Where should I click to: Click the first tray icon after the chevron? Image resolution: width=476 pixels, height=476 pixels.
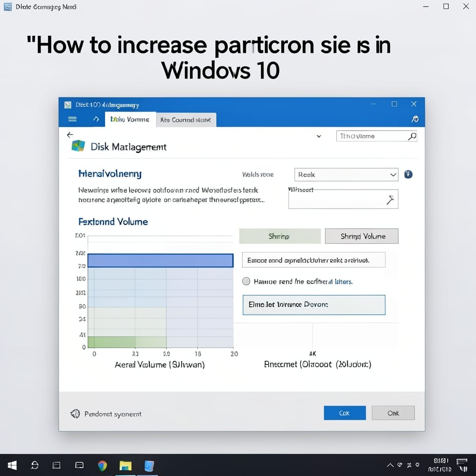[400, 465]
